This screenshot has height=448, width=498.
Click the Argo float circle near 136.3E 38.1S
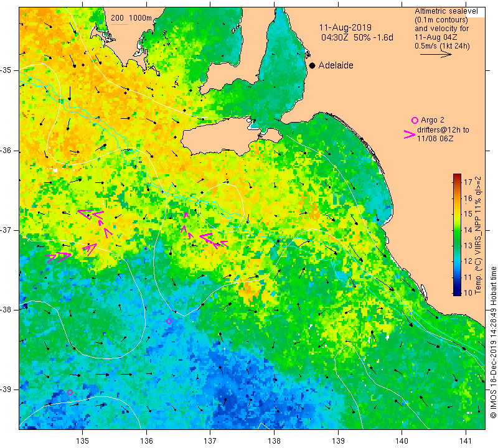169,321
